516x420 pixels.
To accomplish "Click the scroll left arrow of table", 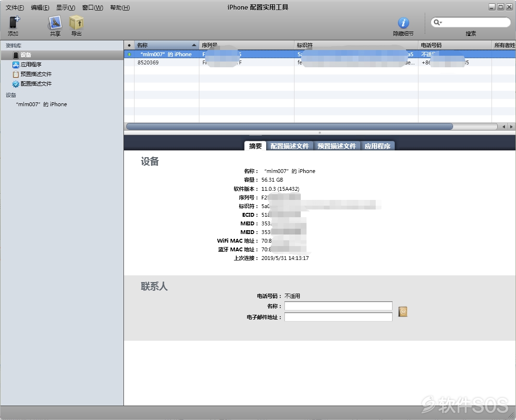I will (x=504, y=126).
